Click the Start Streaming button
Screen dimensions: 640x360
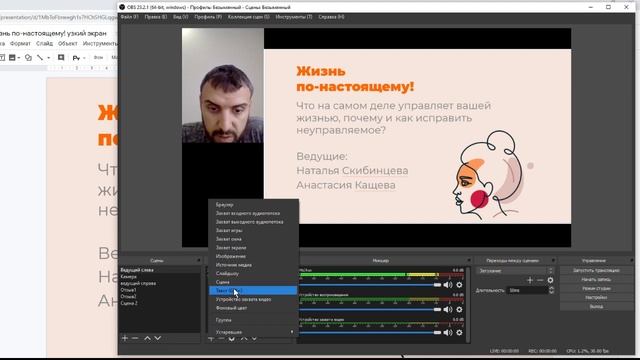pyautogui.click(x=596, y=270)
